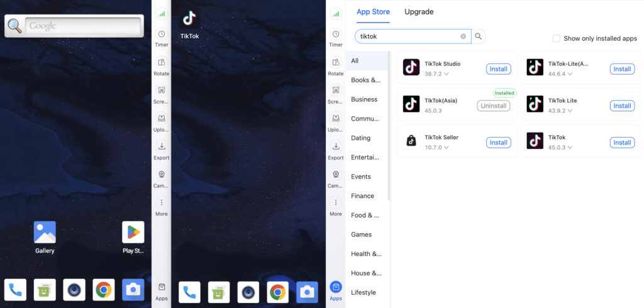Select Rotate in the right sidebar
Screen dimensions: 644x308
pyautogui.click(x=336, y=66)
